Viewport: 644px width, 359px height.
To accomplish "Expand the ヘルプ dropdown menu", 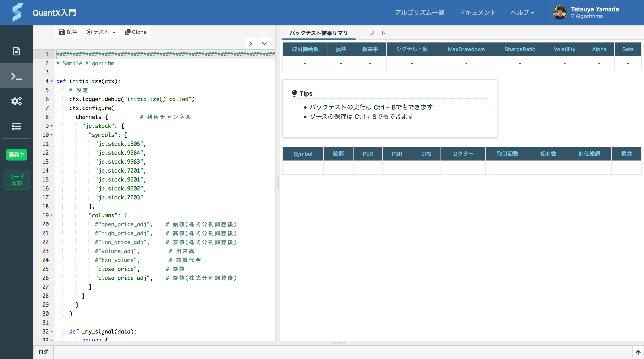I will click(522, 13).
